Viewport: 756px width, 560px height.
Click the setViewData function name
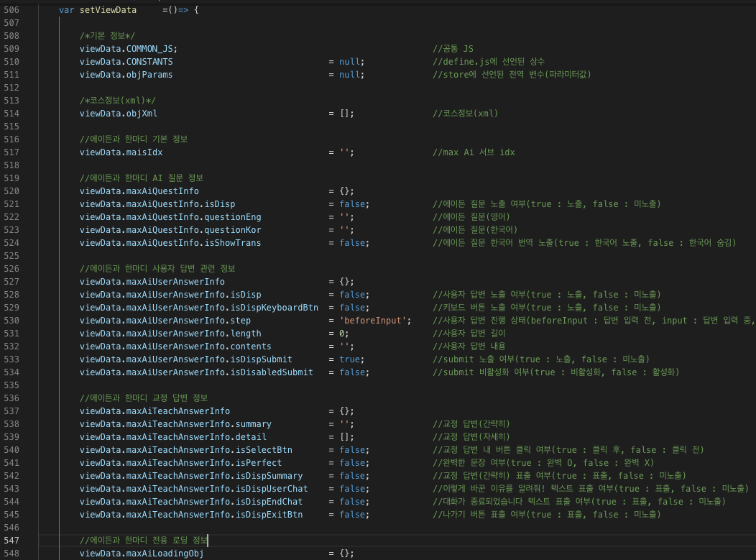(x=108, y=10)
